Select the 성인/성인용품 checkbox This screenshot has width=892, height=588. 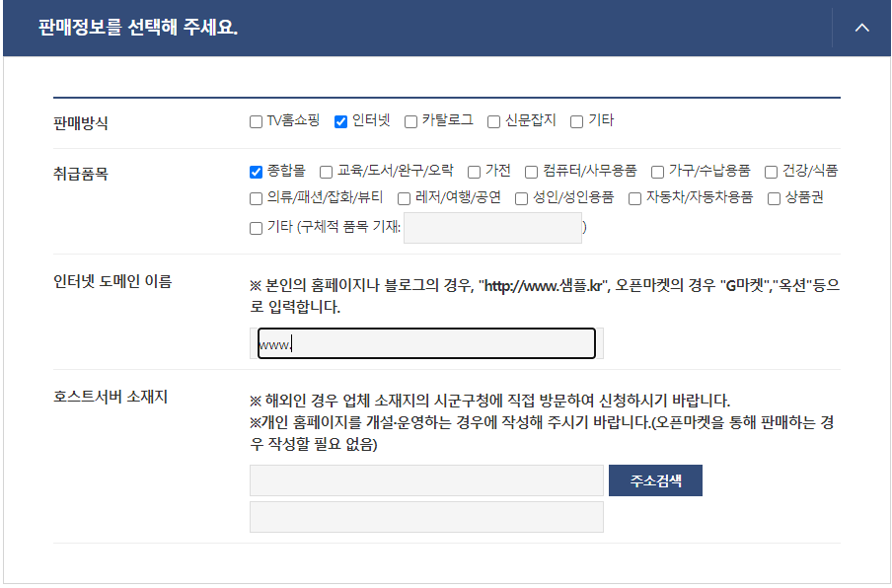pyautogui.click(x=521, y=198)
